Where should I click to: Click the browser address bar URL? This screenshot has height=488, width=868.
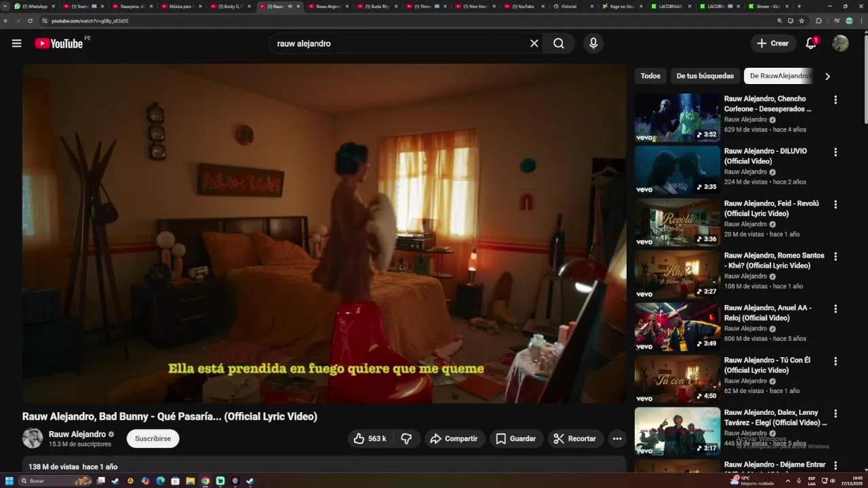point(90,21)
